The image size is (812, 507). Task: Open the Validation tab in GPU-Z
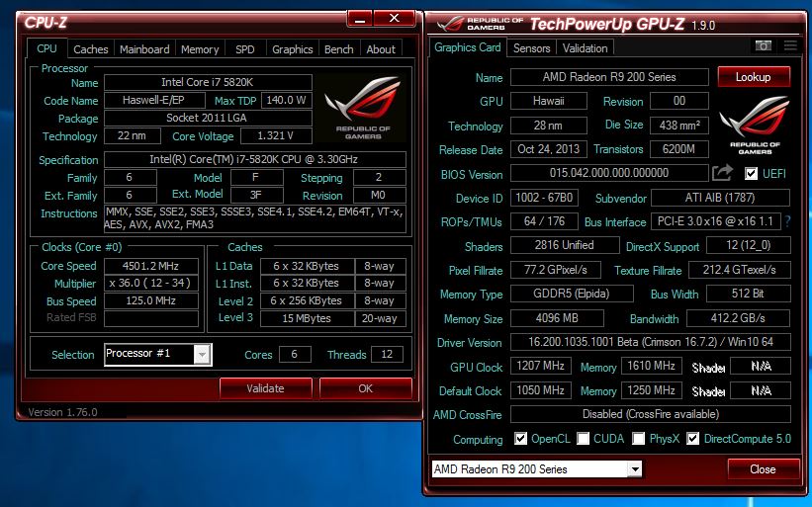point(586,48)
